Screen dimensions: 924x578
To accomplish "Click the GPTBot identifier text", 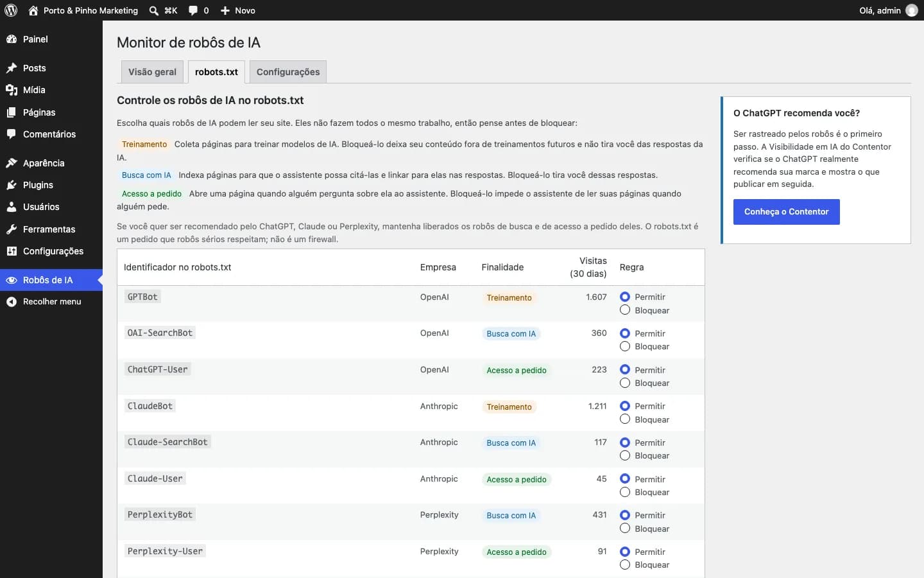I will 142,297.
